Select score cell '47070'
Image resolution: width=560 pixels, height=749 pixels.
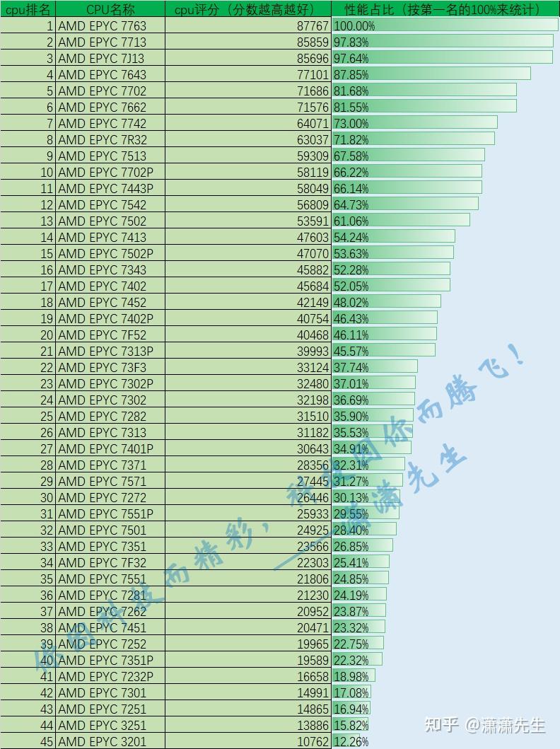point(247,252)
